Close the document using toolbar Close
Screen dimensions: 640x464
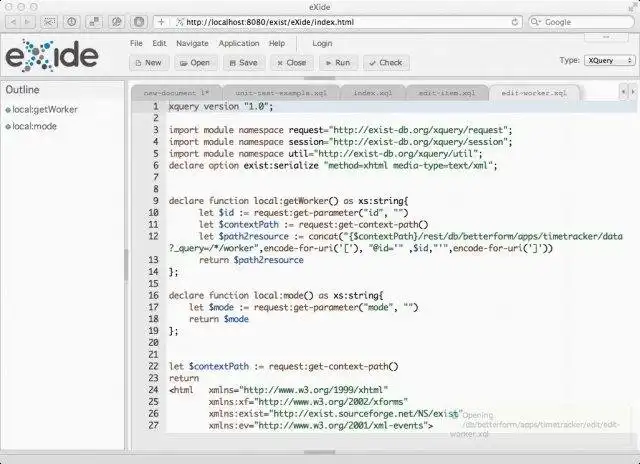click(292, 63)
